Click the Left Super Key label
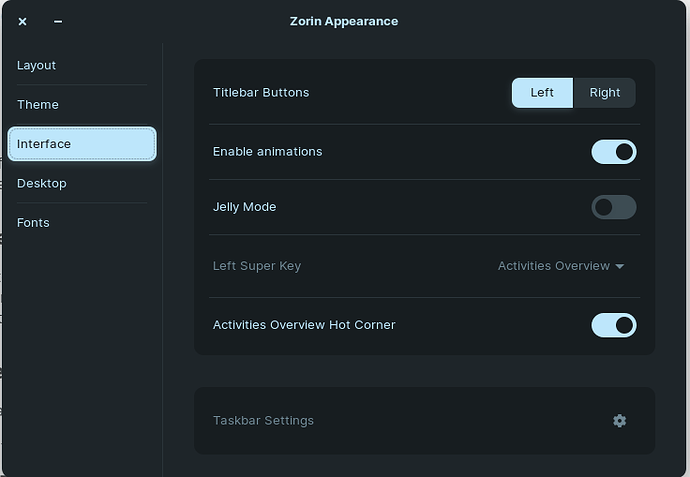Viewport: 690px width, 477px height. [257, 266]
